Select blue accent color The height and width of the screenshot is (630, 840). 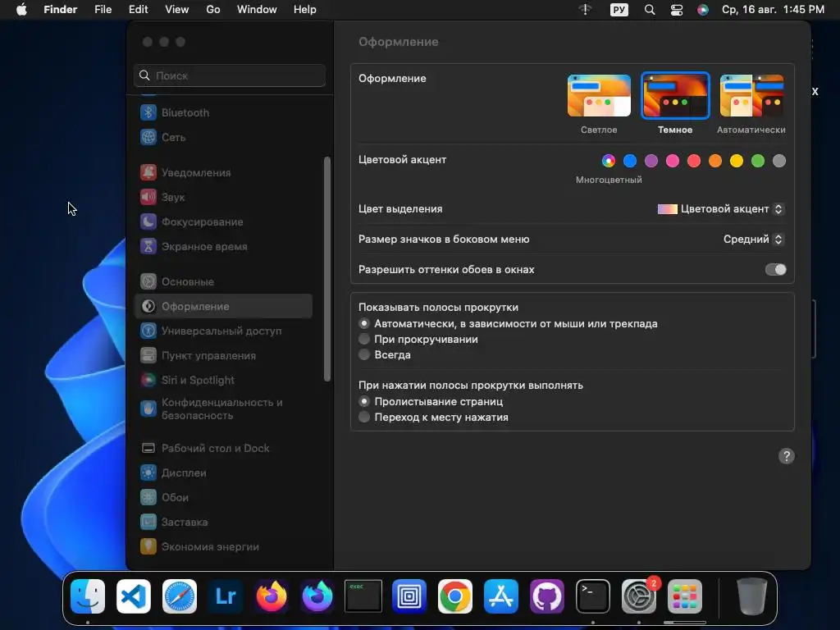click(630, 161)
